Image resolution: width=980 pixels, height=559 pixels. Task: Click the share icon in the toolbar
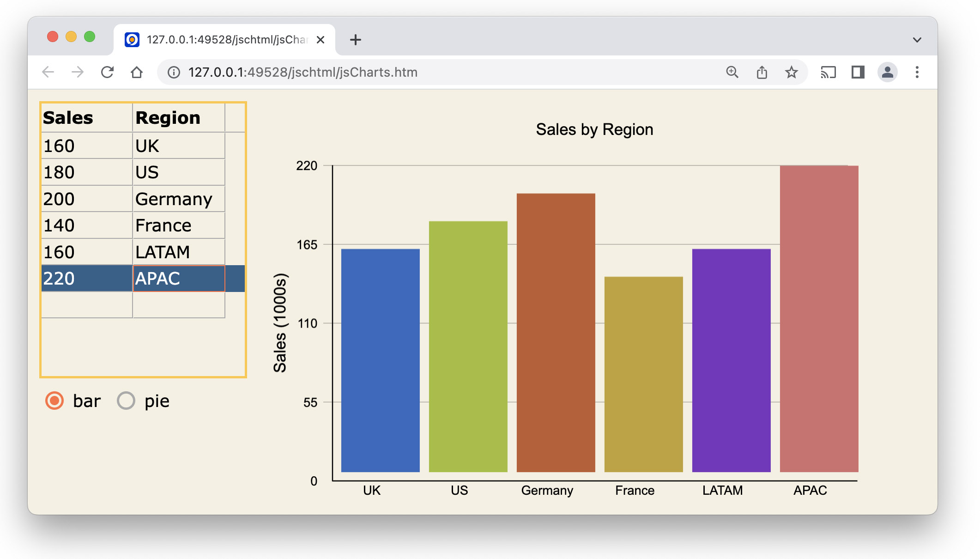click(762, 72)
